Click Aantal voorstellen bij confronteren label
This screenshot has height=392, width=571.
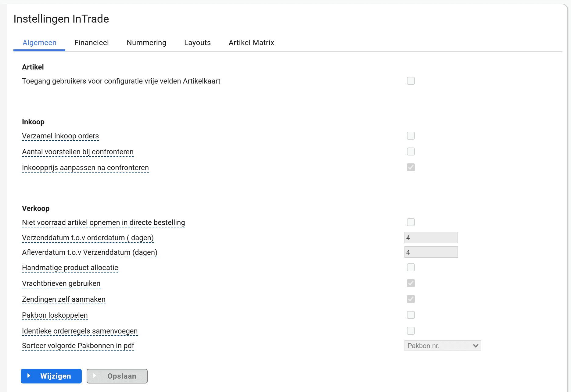click(x=78, y=152)
